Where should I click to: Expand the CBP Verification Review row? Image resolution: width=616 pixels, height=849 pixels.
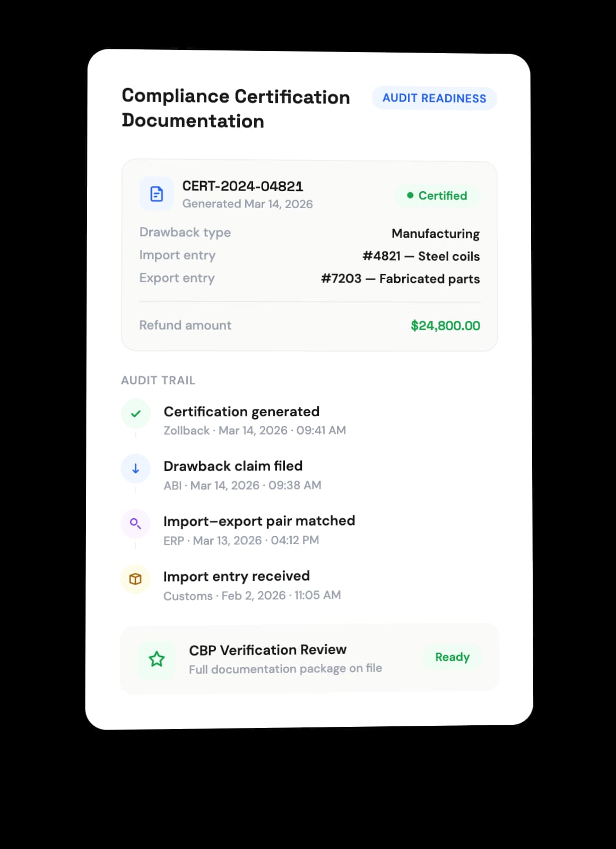click(309, 658)
